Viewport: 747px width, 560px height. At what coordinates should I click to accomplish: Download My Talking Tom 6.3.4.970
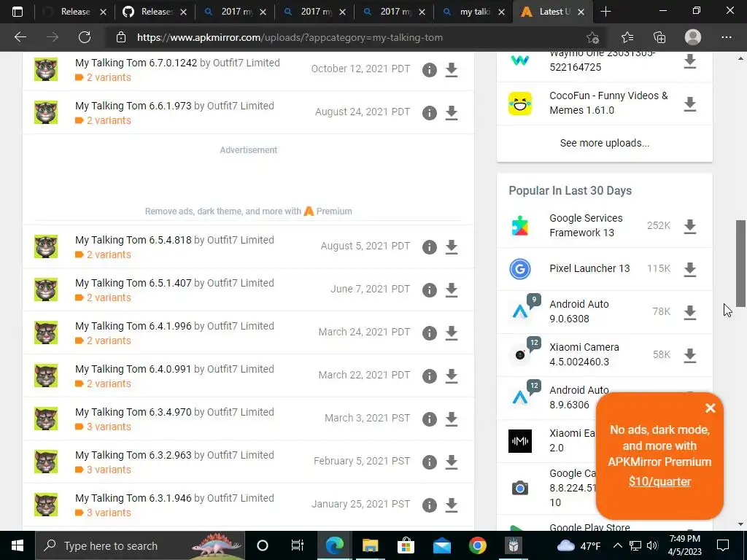click(x=451, y=419)
